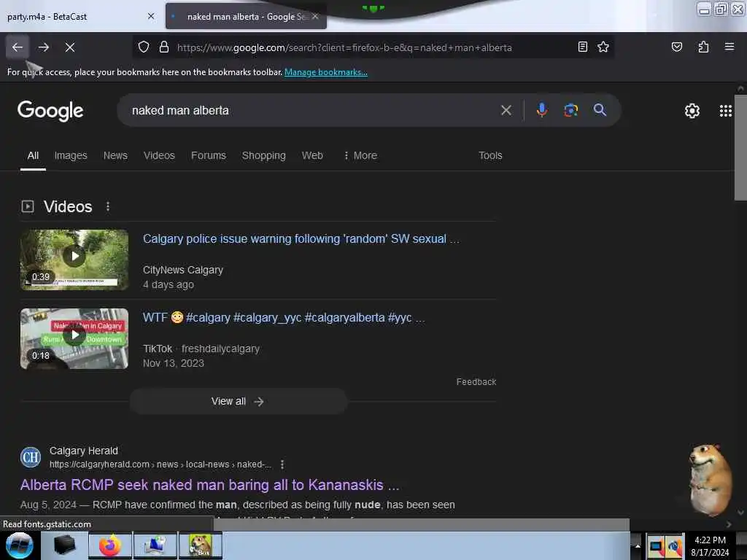Select the Forums search tab
This screenshot has height=560, width=747.
click(209, 156)
